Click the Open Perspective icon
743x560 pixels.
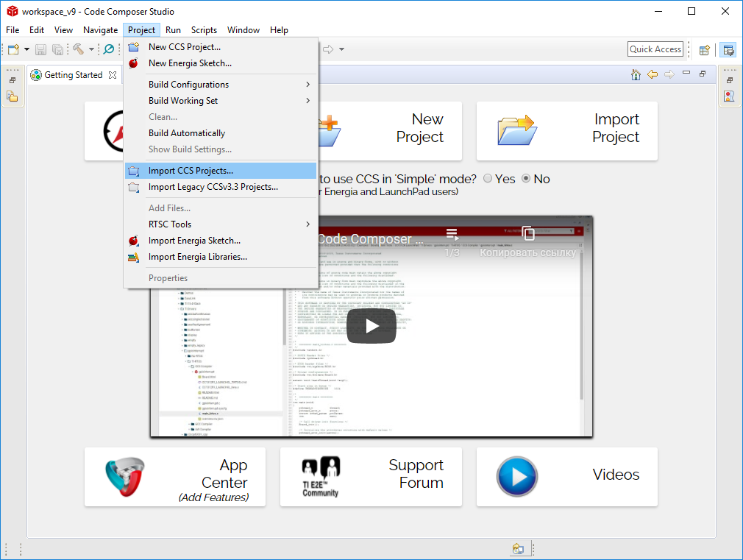(705, 49)
